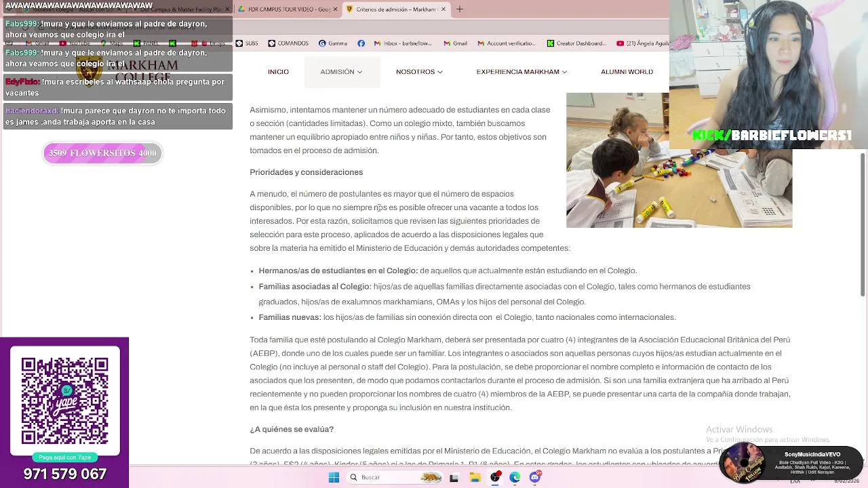Click 'Familias nuevas:' bullet text
This screenshot has width=868, height=488.
pyautogui.click(x=290, y=317)
